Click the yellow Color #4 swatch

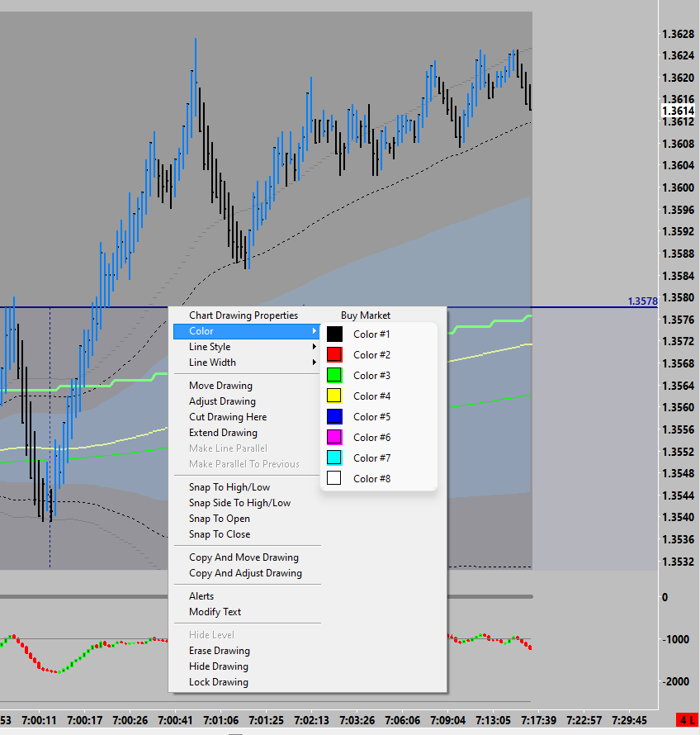tap(334, 396)
